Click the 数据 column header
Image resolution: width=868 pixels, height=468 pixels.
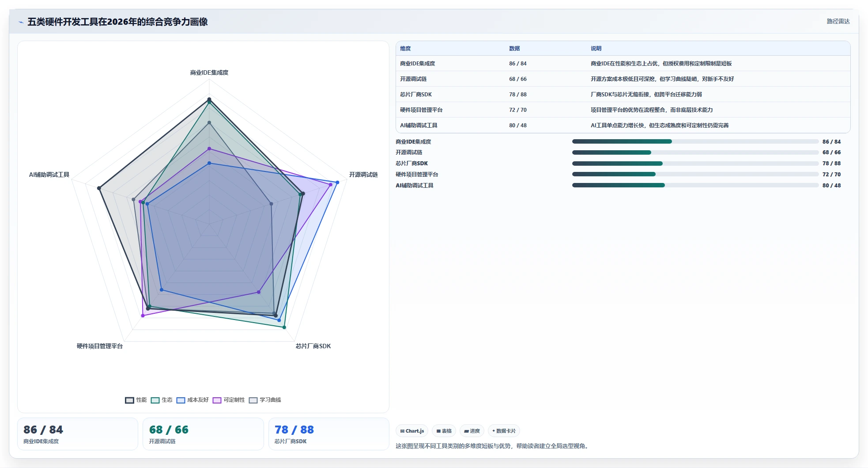coord(514,49)
